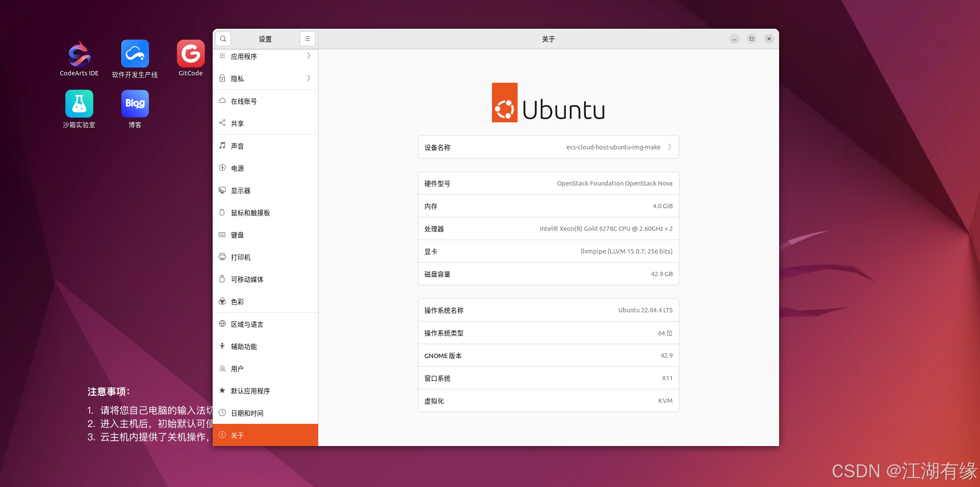Open 打印机 settings panel
Screen dimensions: 980x487
[x=265, y=257]
